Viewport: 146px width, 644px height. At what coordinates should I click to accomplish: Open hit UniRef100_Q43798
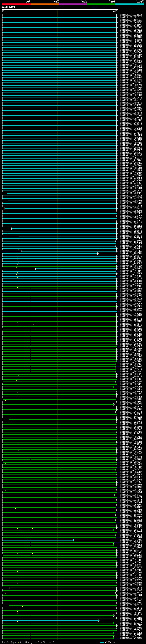131,22
